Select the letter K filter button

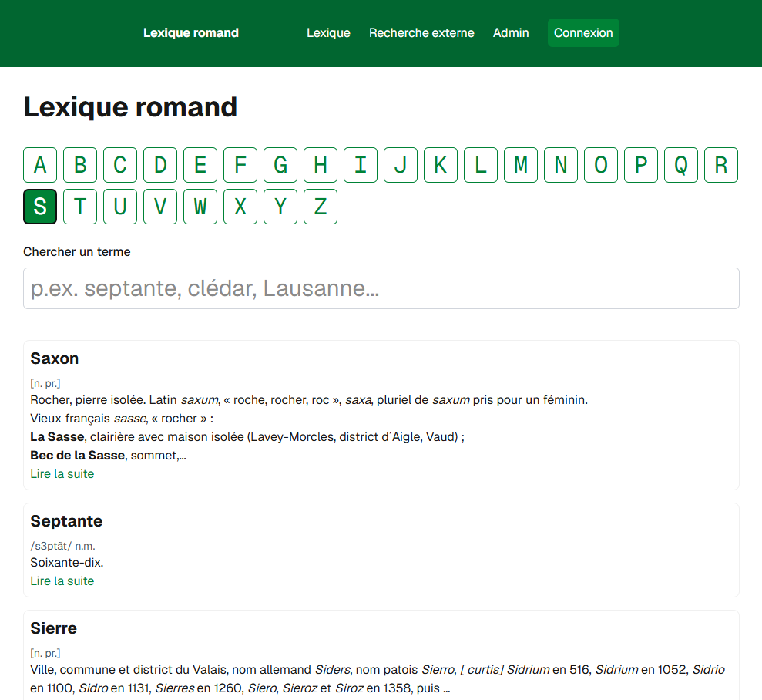(440, 165)
